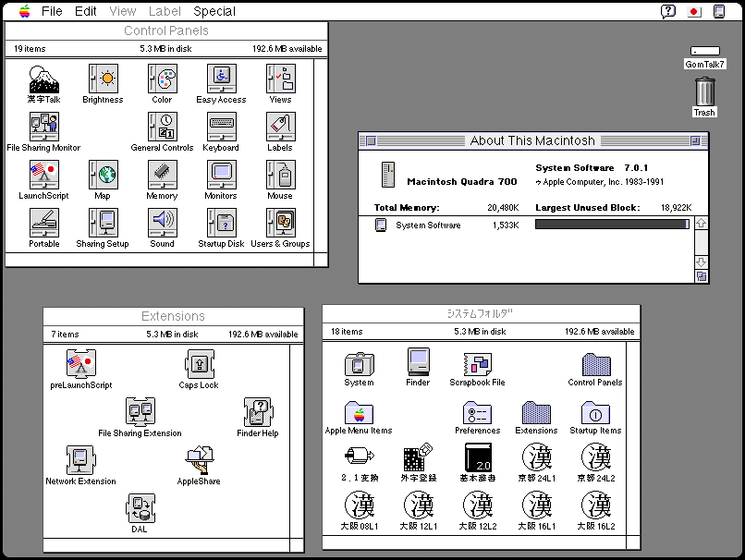The width and height of the screenshot is (745, 560).
Task: Open the General Controls panel
Action: 162,127
